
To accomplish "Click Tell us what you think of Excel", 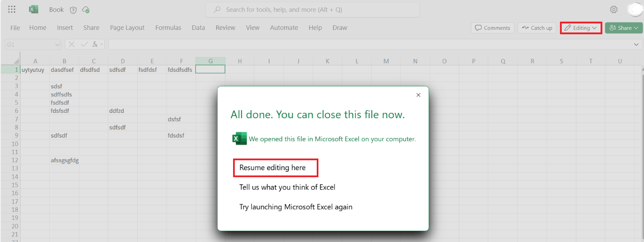I will [287, 187].
